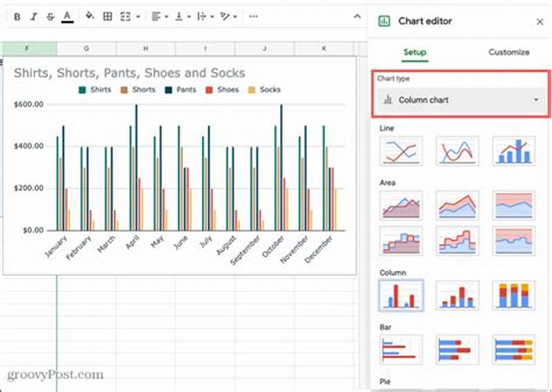The image size is (552, 392).
Task: Click the December axis label
Action: point(318,249)
